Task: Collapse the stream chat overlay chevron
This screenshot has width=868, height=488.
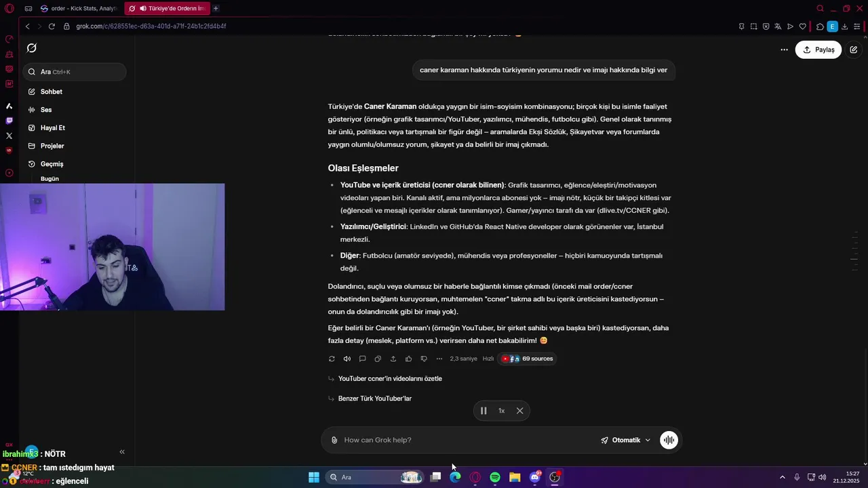Action: 122,451
